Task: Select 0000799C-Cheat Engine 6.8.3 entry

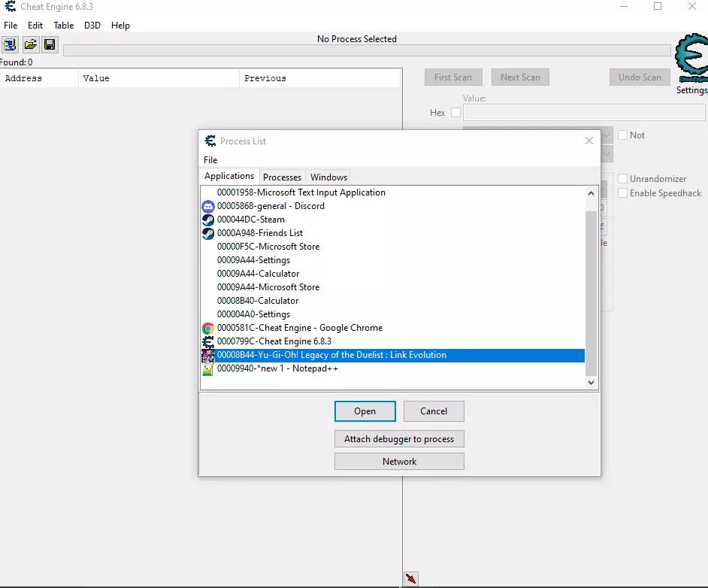Action: (x=393, y=341)
